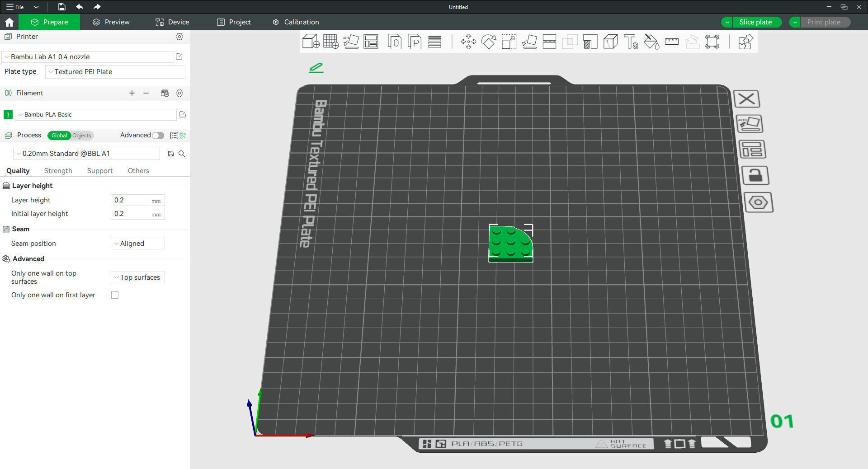Switch to the Device tab
The width and height of the screenshot is (868, 469).
tap(172, 22)
